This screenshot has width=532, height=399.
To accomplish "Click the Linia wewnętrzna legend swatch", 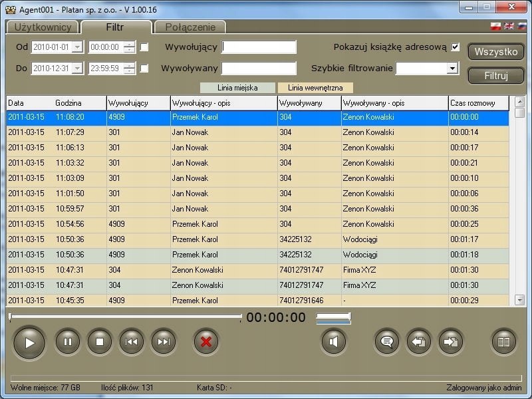I will pyautogui.click(x=315, y=88).
